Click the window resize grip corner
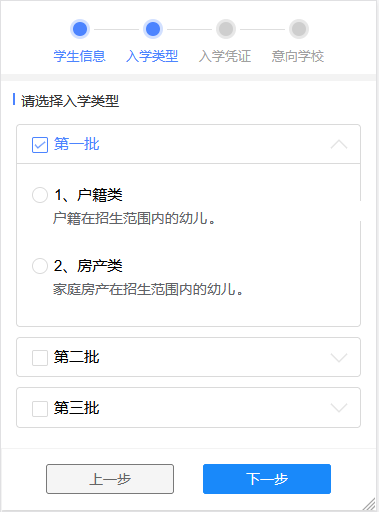Screen dimensions: 379x512 369,503
